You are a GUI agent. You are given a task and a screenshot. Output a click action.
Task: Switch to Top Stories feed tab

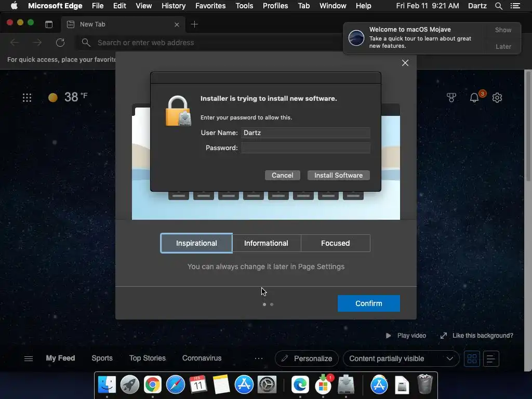click(x=147, y=358)
